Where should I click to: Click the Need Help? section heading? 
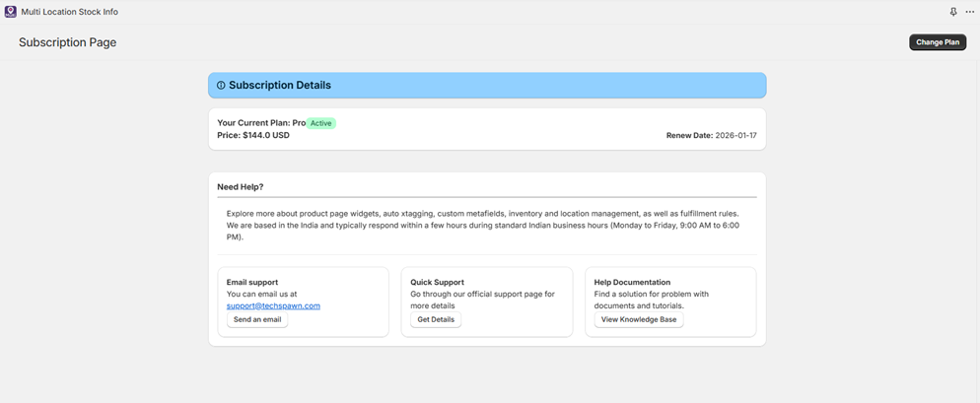pos(241,186)
